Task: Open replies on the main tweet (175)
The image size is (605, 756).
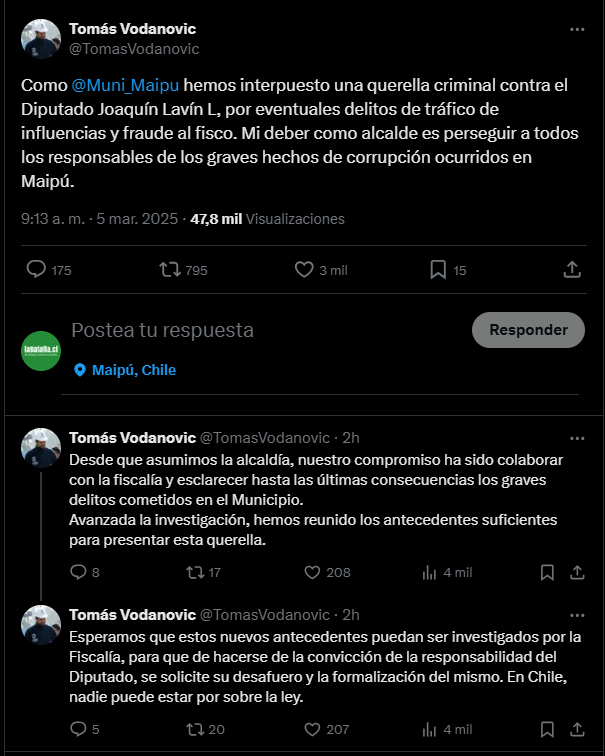Action: tap(36, 270)
